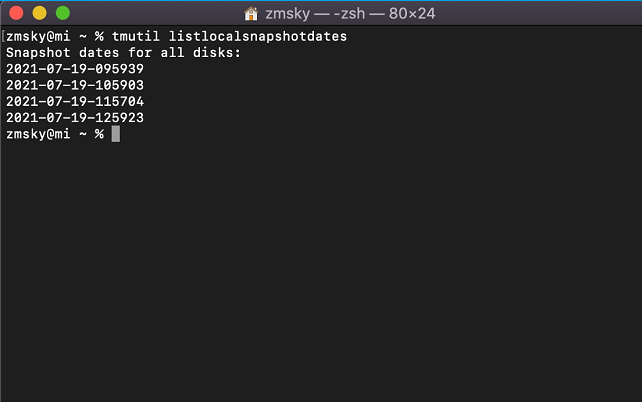Select snapshot date 2021-07-19-115704
Viewport: 642px width, 402px height.
74,101
